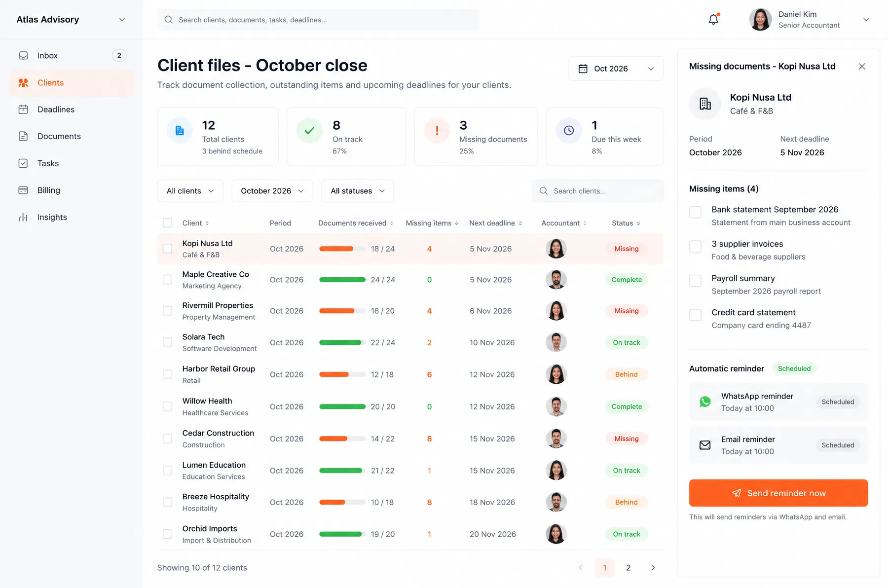The image size is (888, 588).
Task: Click the Email reminder envelope icon
Action: (x=705, y=445)
